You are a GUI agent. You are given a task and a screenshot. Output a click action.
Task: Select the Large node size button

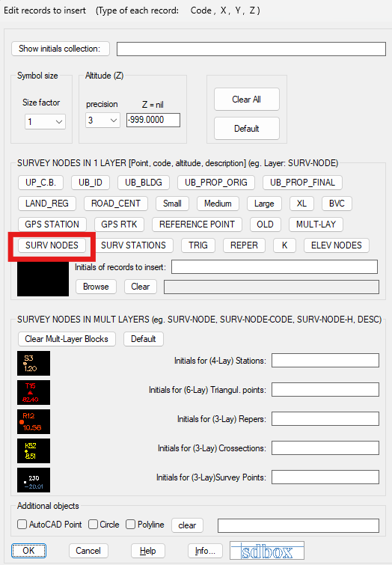tap(264, 204)
